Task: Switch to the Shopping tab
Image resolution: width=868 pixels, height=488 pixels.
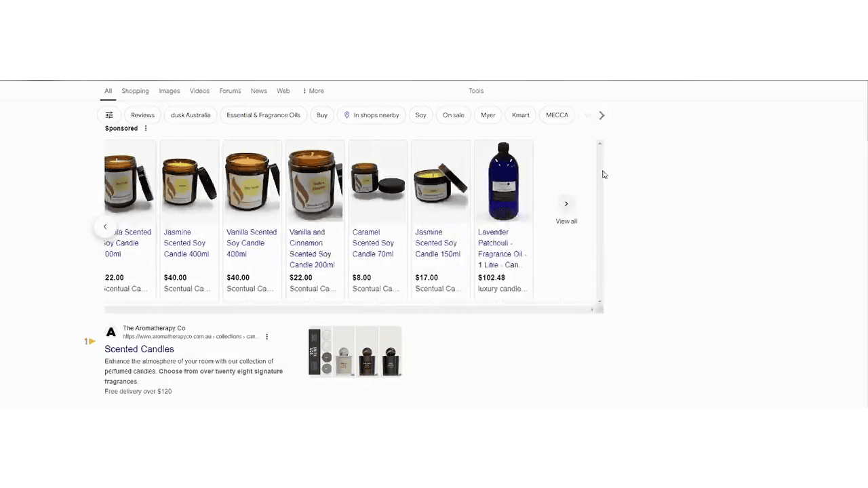Action: pos(135,91)
